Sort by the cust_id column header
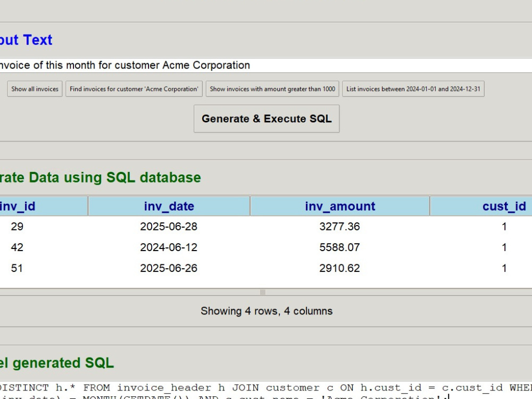 (481, 206)
